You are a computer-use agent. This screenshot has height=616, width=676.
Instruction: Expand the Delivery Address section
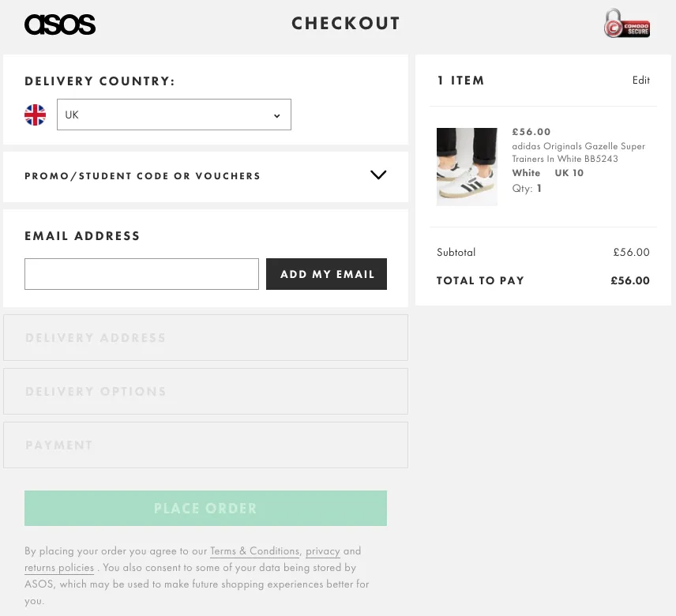pos(205,338)
